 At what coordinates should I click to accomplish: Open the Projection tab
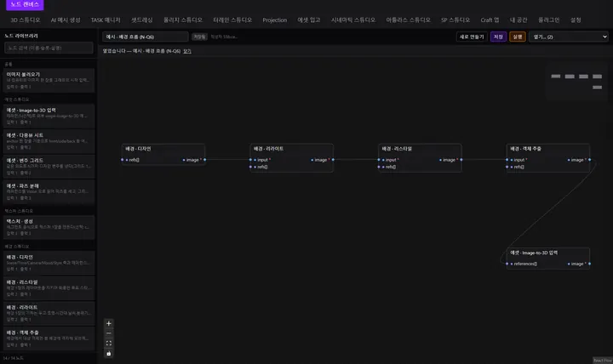(274, 20)
